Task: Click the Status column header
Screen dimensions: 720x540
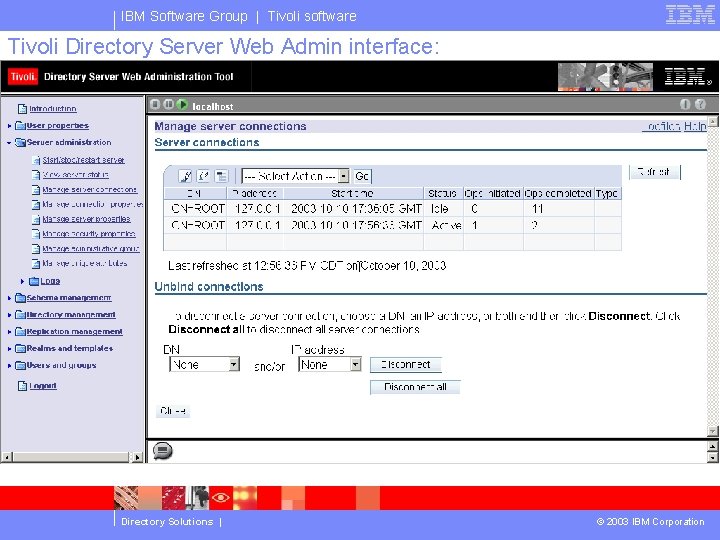Action: pos(443,193)
